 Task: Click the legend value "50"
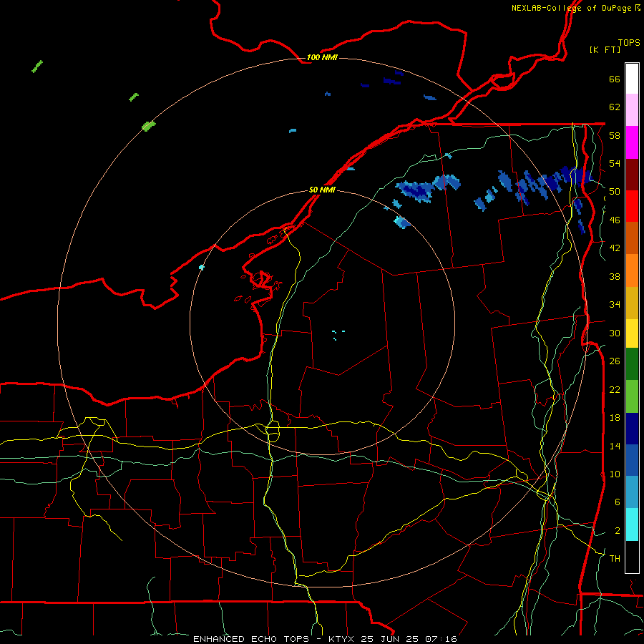[615, 192]
